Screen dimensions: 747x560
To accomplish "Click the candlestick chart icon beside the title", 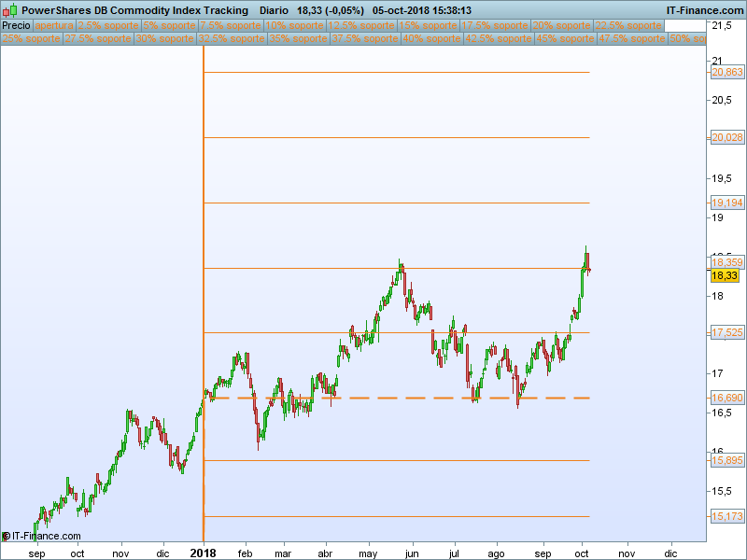I will pos(10,10).
